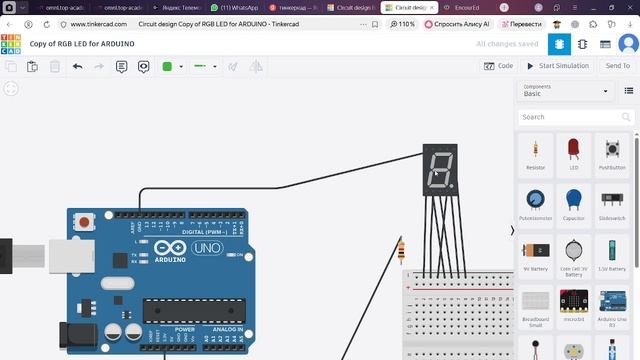The height and width of the screenshot is (360, 640).
Task: Click the All changes saved status
Action: (x=507, y=44)
